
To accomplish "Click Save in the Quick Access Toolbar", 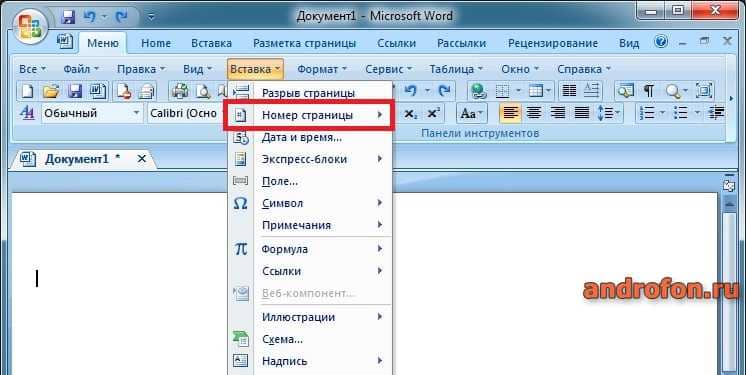I will point(69,18).
